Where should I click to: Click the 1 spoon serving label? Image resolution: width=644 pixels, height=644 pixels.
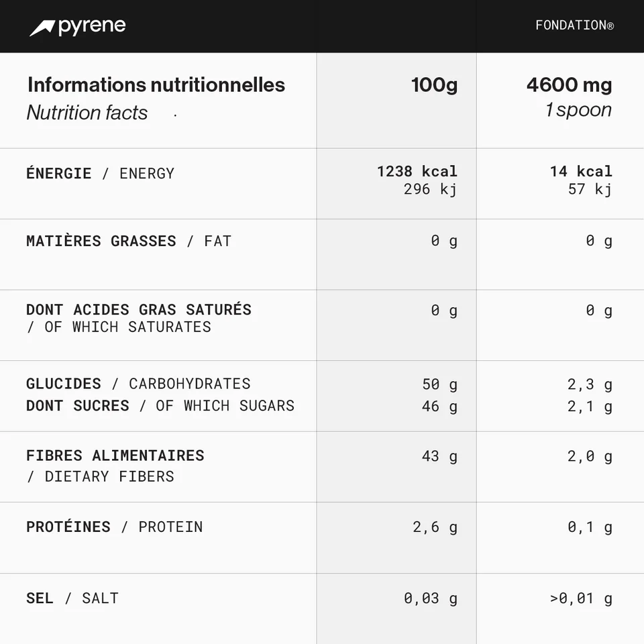(579, 110)
